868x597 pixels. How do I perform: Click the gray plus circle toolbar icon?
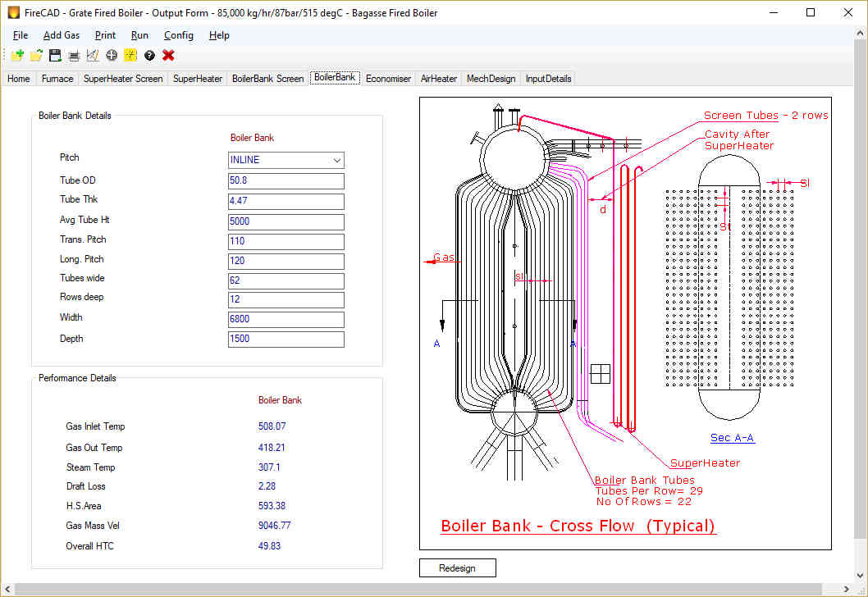pos(112,55)
